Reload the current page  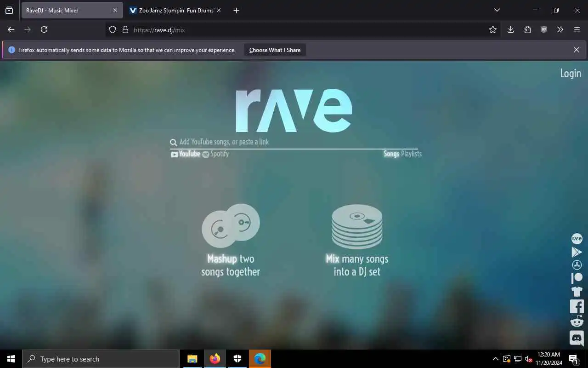(x=44, y=29)
